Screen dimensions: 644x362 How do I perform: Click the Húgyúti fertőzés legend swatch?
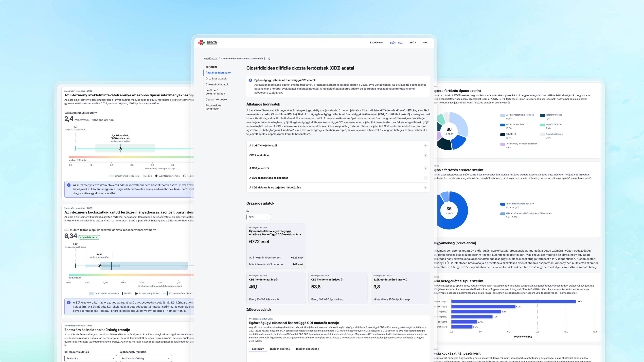click(542, 125)
